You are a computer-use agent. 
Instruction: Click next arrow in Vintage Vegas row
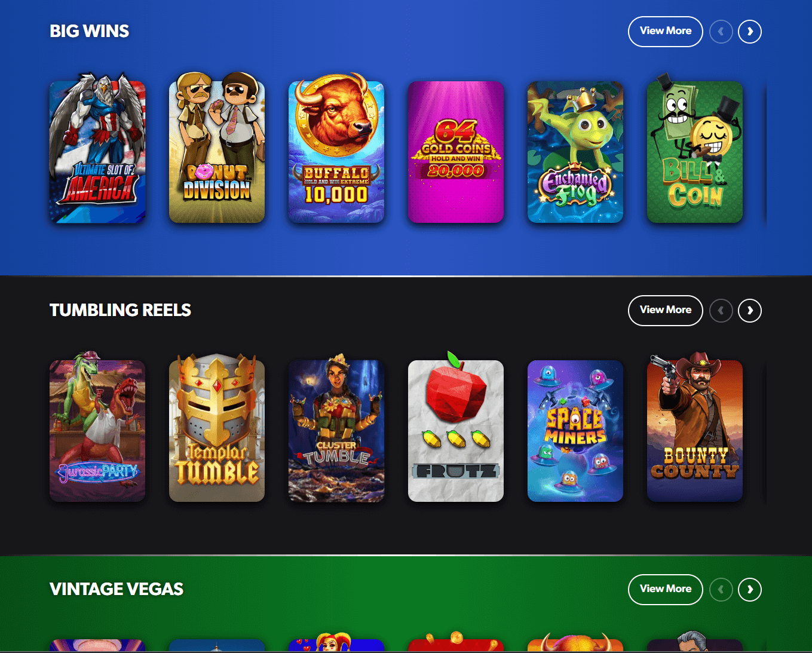[x=750, y=590]
